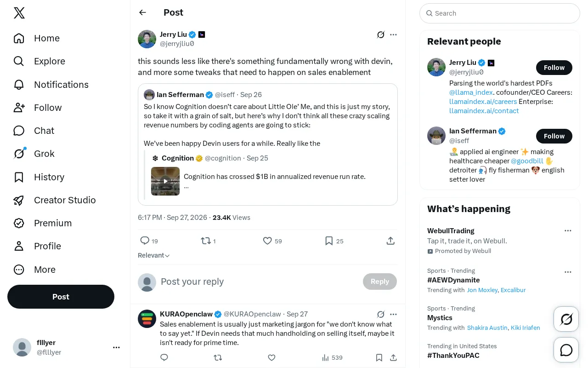The width and height of the screenshot is (588, 368).
Task: Expand the Relevant replies sort dropdown
Action: coord(154,255)
